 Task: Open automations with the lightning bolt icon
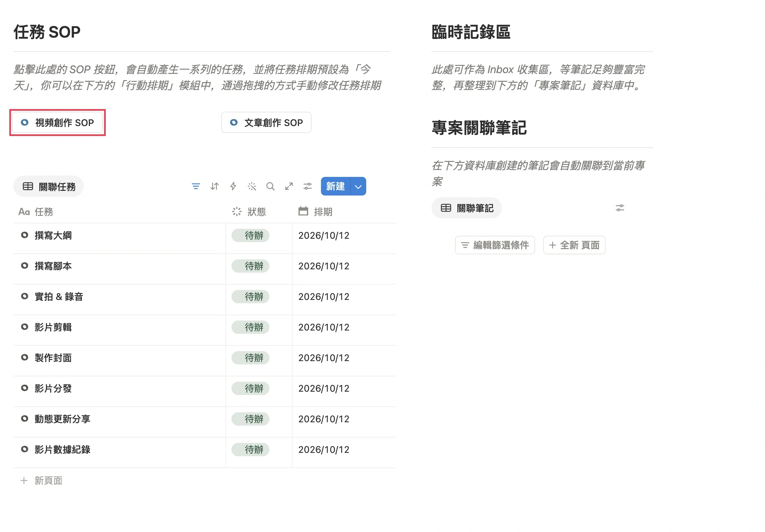click(233, 186)
